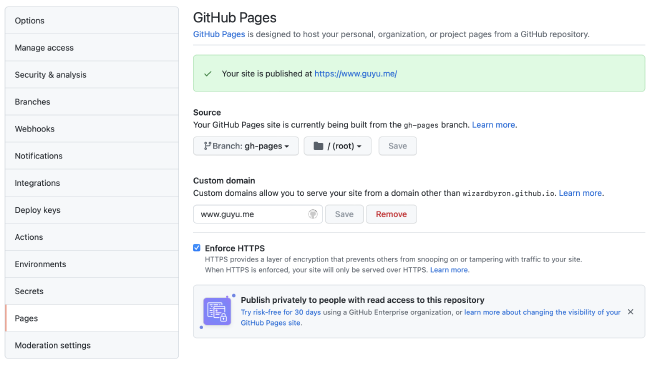Click Learn more link under Source
Screen dimensions: 660x370
click(493, 125)
